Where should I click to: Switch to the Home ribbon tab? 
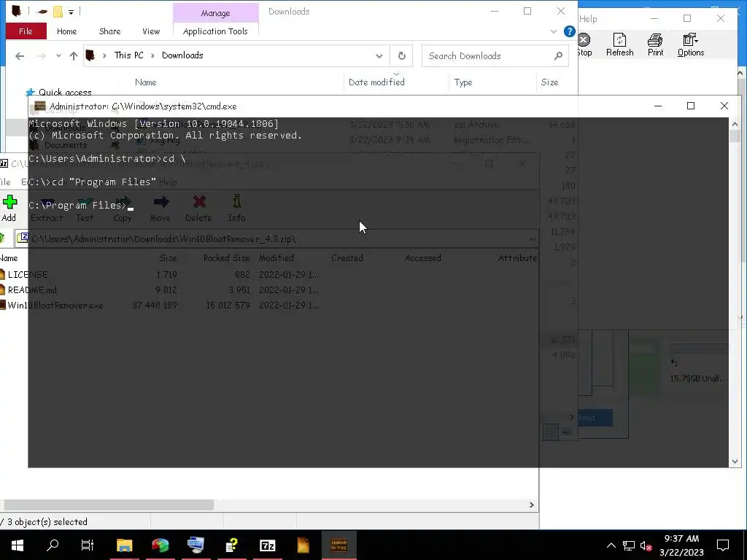[66, 31]
